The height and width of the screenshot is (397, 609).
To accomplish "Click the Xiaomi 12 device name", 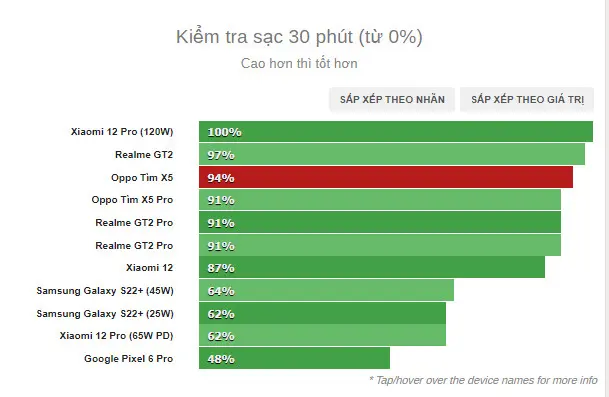I will coord(149,268).
